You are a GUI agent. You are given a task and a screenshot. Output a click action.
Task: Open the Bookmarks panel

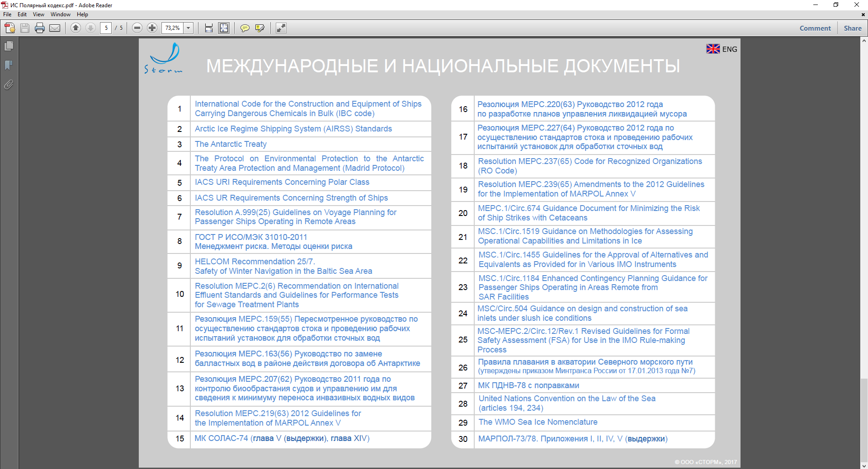click(9, 66)
